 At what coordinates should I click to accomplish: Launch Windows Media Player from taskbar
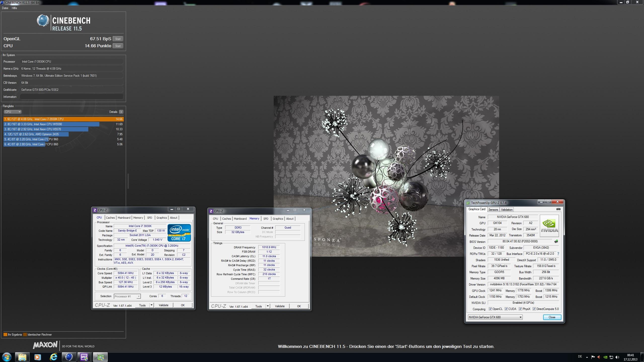click(x=37, y=357)
